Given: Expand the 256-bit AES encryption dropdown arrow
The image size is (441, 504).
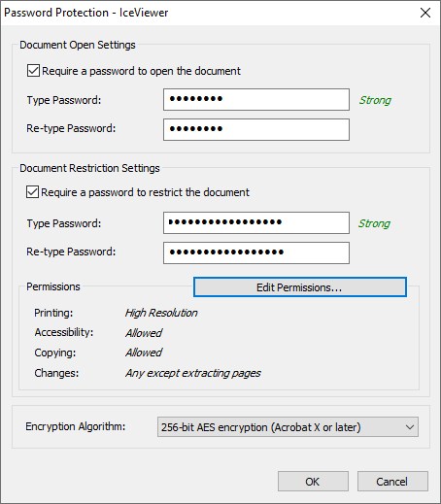Looking at the screenshot, I should [x=410, y=427].
